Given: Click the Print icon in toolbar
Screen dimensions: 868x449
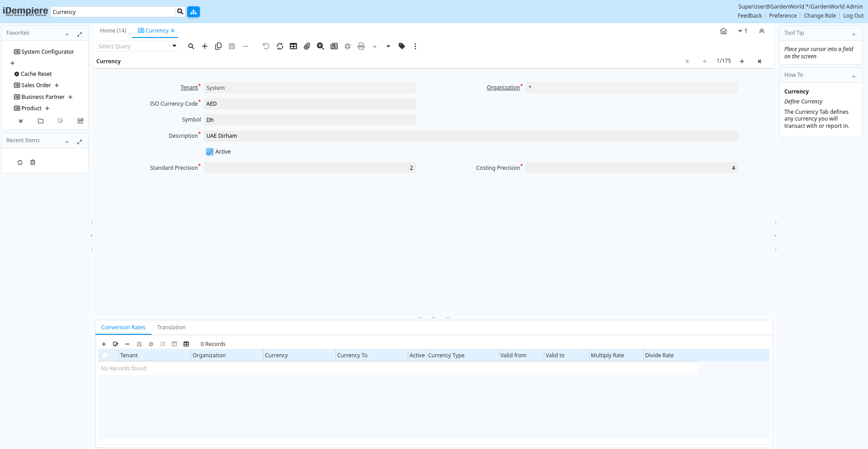Looking at the screenshot, I should (x=361, y=46).
